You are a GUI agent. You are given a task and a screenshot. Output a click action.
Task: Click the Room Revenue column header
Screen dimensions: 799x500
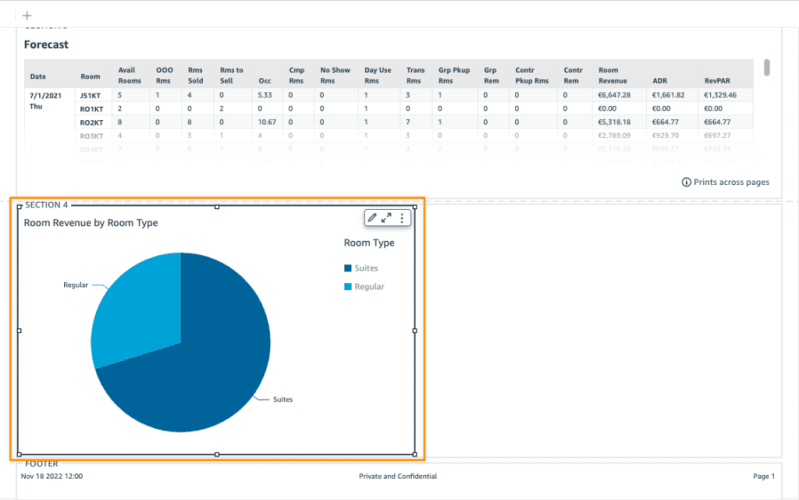coord(613,75)
